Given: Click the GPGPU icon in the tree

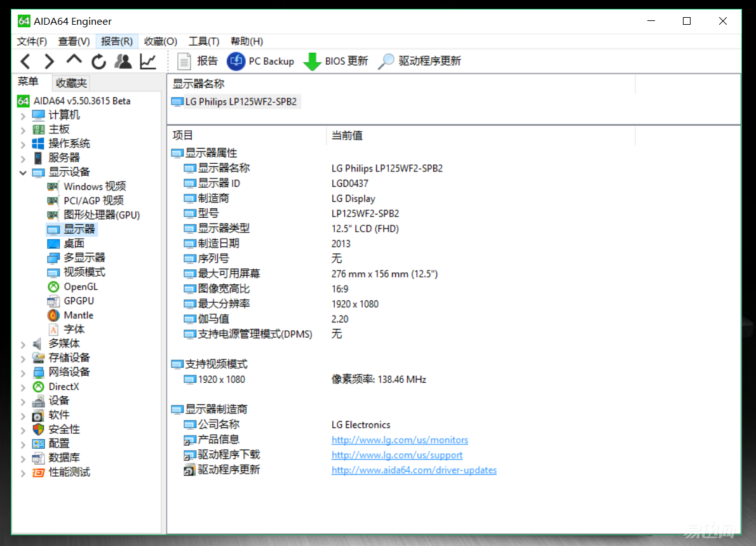Looking at the screenshot, I should 53,301.
